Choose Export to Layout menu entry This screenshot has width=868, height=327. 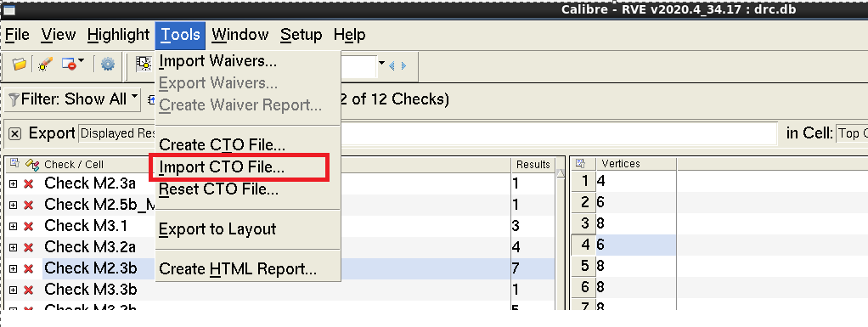tap(247, 229)
